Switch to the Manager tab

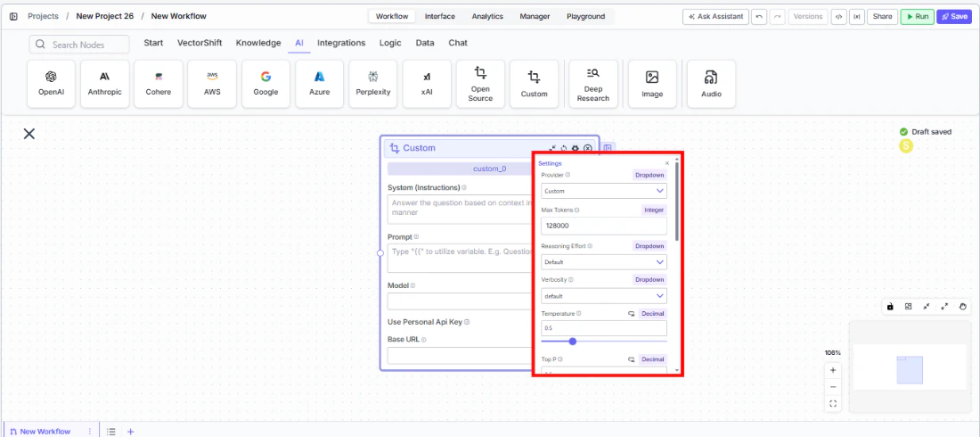point(535,16)
